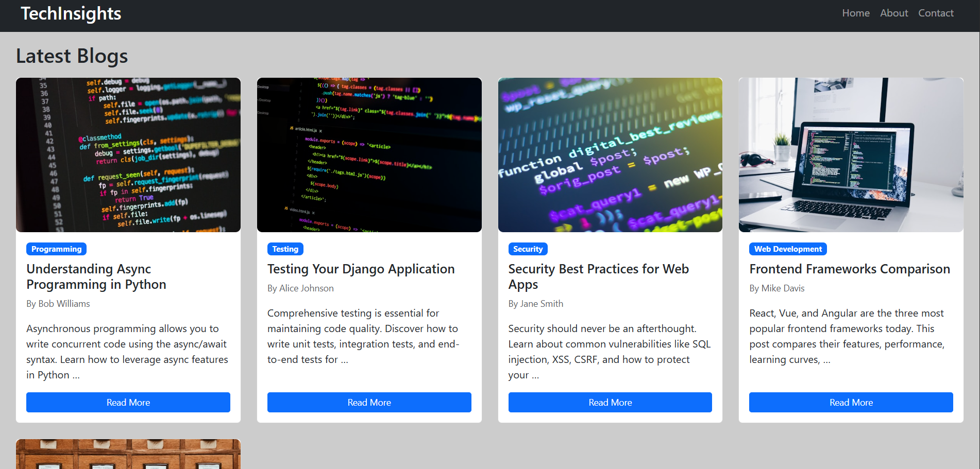Click Read More under Frontend Frameworks Comparison

[x=851, y=403]
